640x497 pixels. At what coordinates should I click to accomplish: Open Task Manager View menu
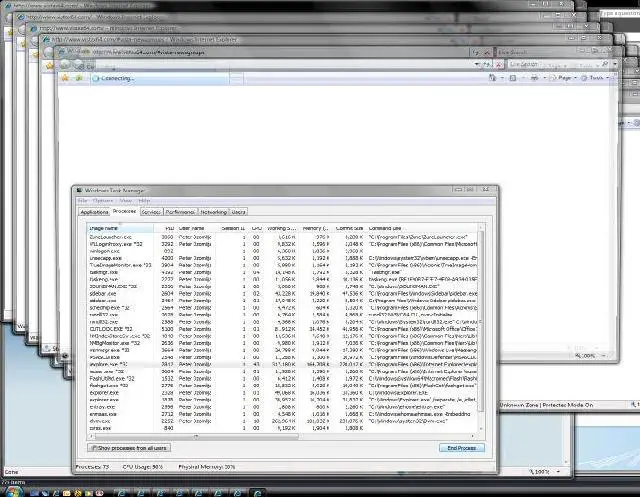coord(126,200)
